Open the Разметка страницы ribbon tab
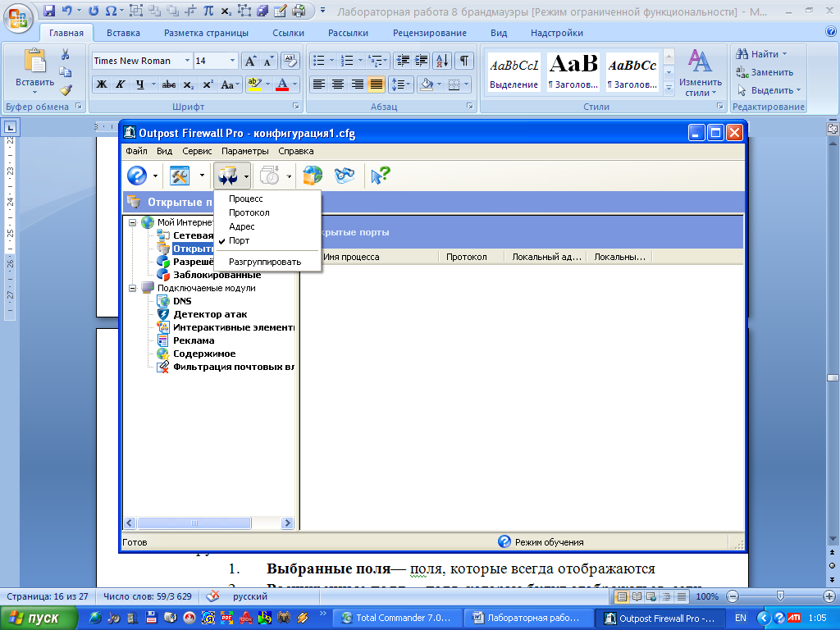Screen dimensions: 840x630 206,33
